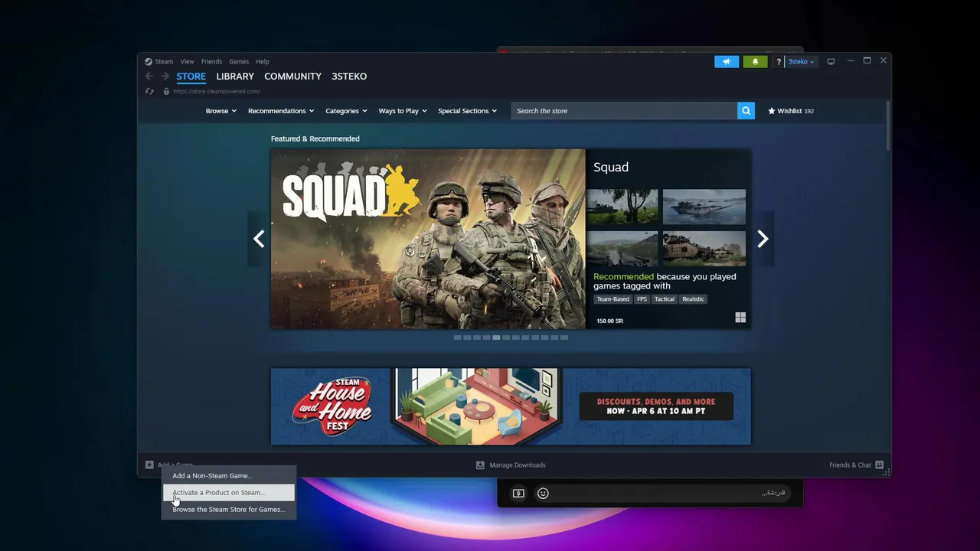The width and height of the screenshot is (980, 551).
Task: Show previous featured game with left arrow
Action: (x=259, y=239)
